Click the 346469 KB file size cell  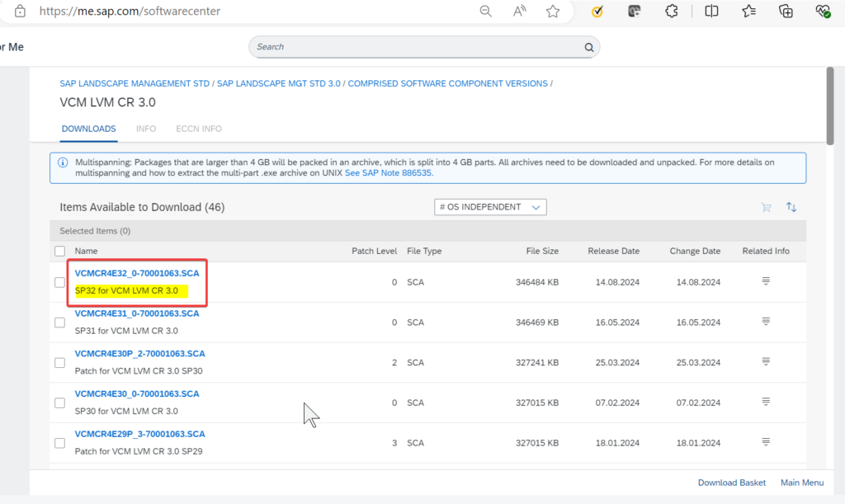tap(536, 323)
